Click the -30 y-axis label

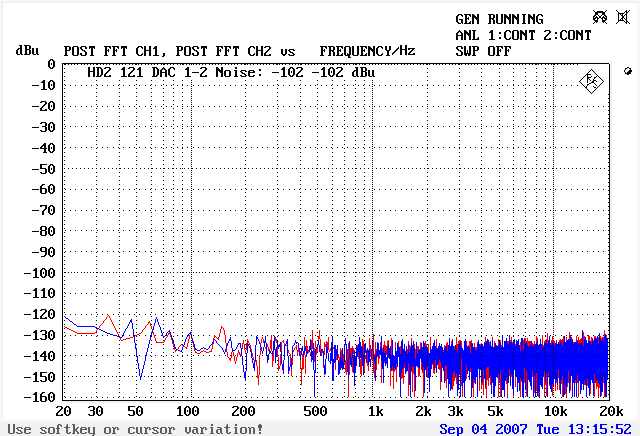coord(43,127)
